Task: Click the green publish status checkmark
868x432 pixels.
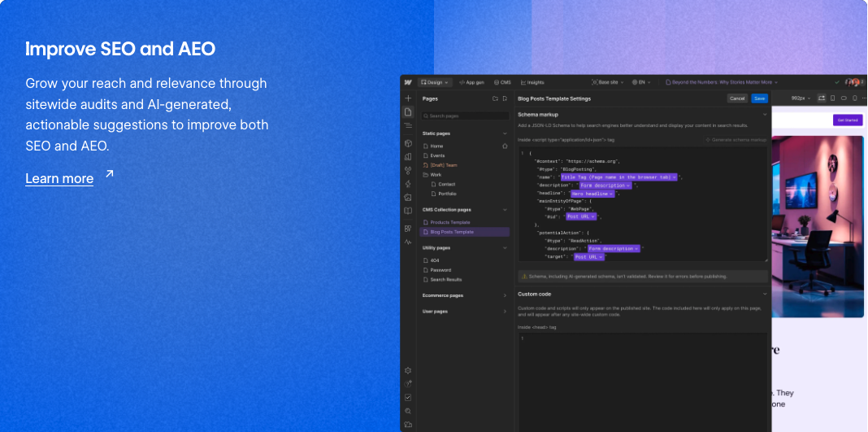Action: [837, 82]
